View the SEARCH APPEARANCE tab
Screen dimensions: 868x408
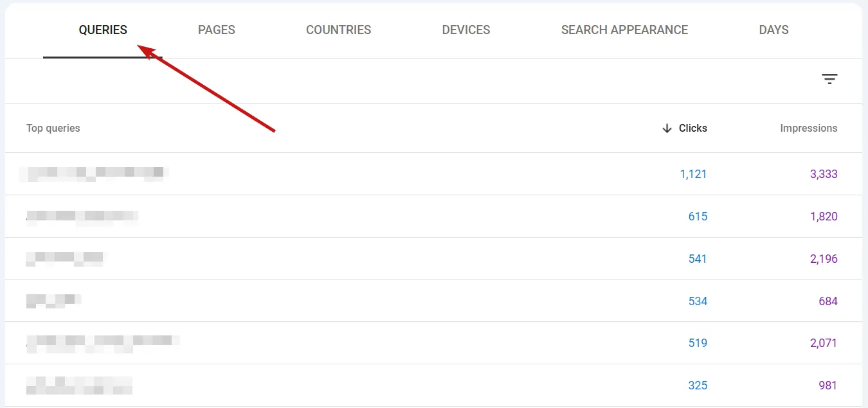(x=624, y=30)
